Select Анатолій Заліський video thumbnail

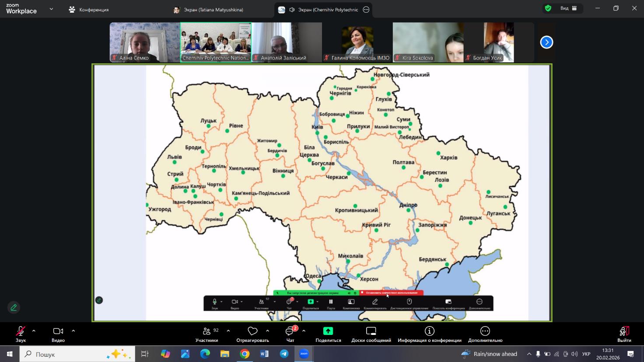click(287, 42)
